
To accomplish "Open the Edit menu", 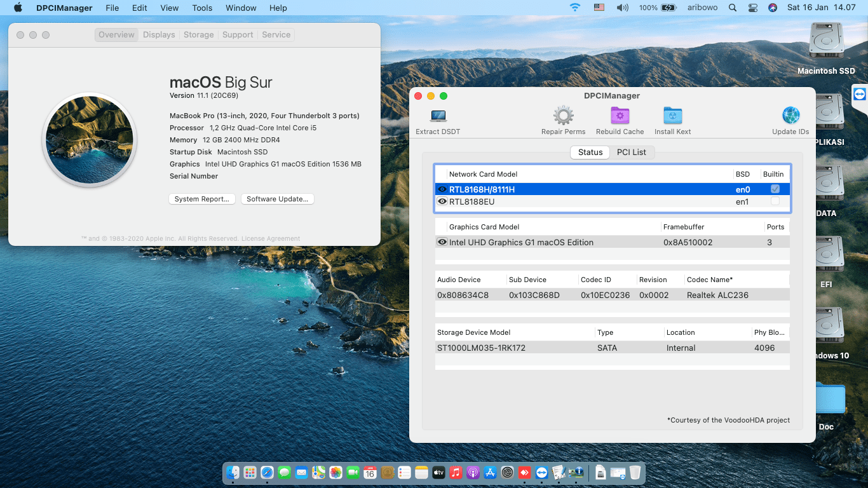I will 140,8.
